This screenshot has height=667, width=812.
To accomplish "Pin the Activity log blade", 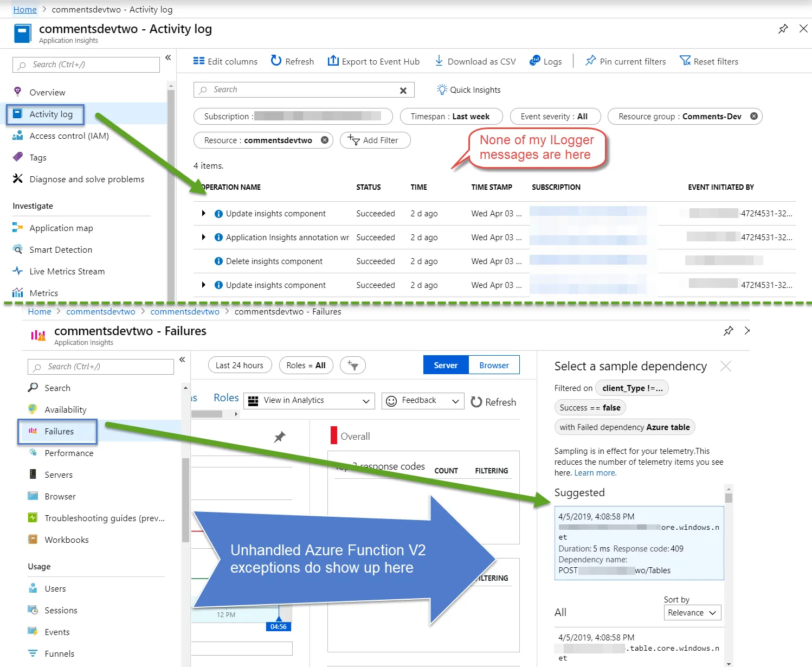I will (783, 29).
